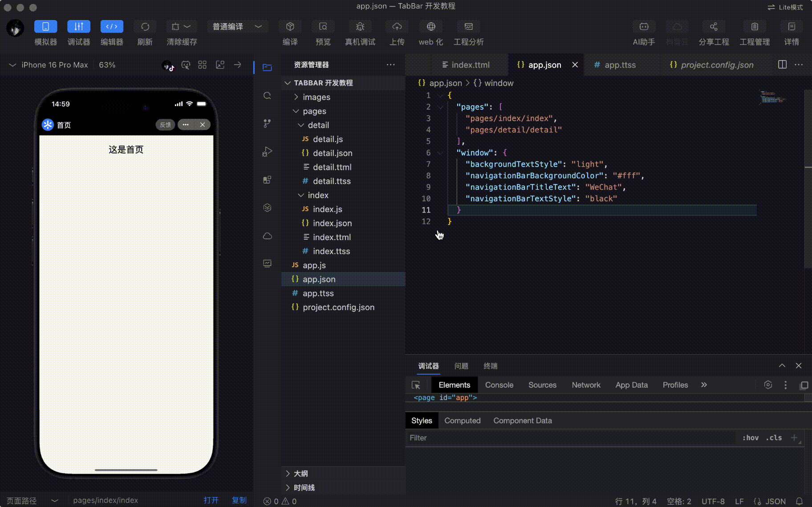Open the cloud development activity icon

pos(267,236)
